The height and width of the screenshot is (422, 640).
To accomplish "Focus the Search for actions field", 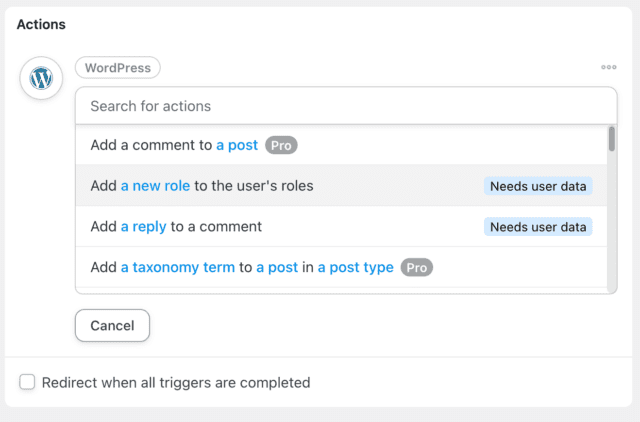I will 345,106.
